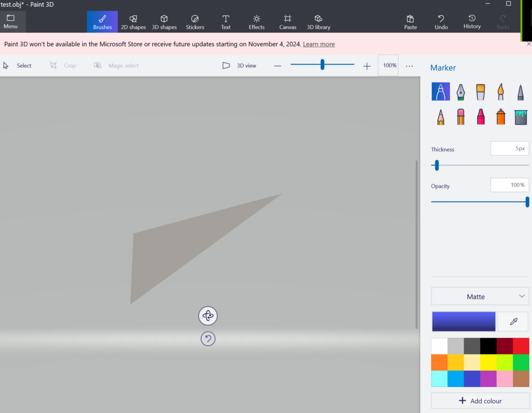This screenshot has width=532, height=413.
Task: Click the Thickness value field
Action: (x=509, y=148)
